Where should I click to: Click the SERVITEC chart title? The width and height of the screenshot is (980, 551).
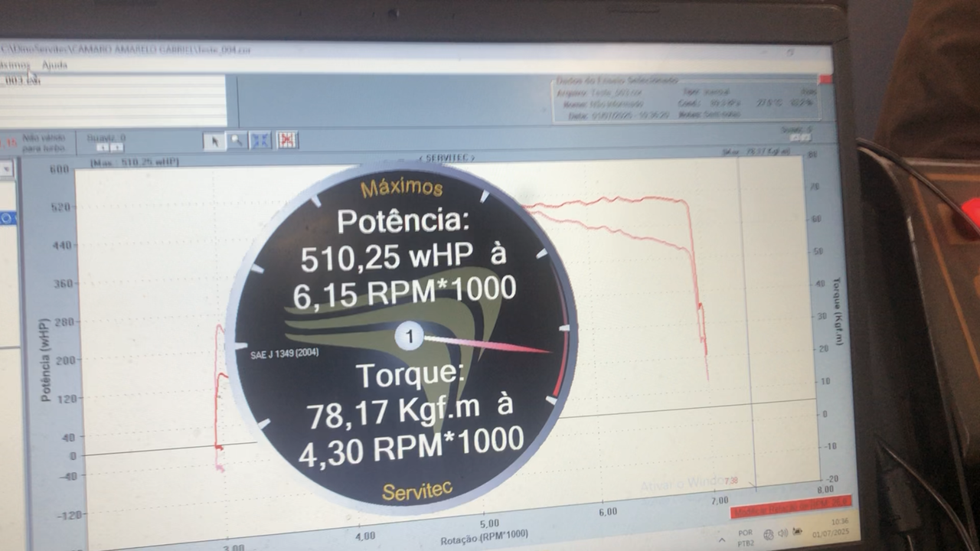coord(446,158)
